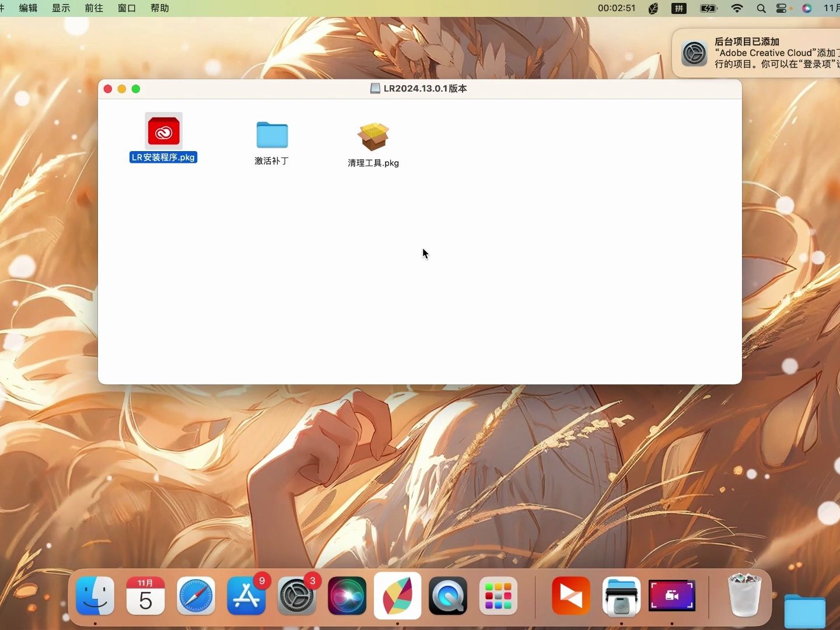Open the 窗口 menu
This screenshot has width=840, height=630.
click(127, 8)
